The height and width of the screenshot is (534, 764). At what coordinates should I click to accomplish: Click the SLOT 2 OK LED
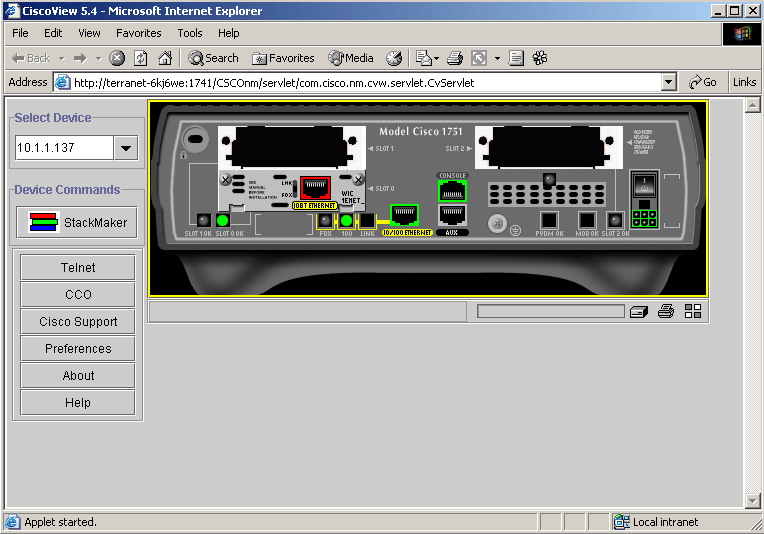(615, 220)
